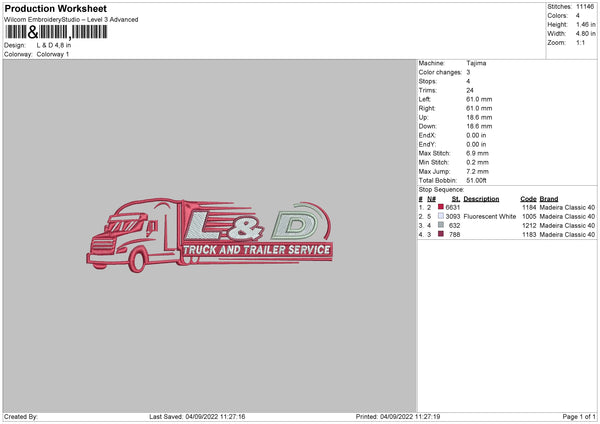Click the Zoom value 1:1
600x424 pixels.
point(580,43)
